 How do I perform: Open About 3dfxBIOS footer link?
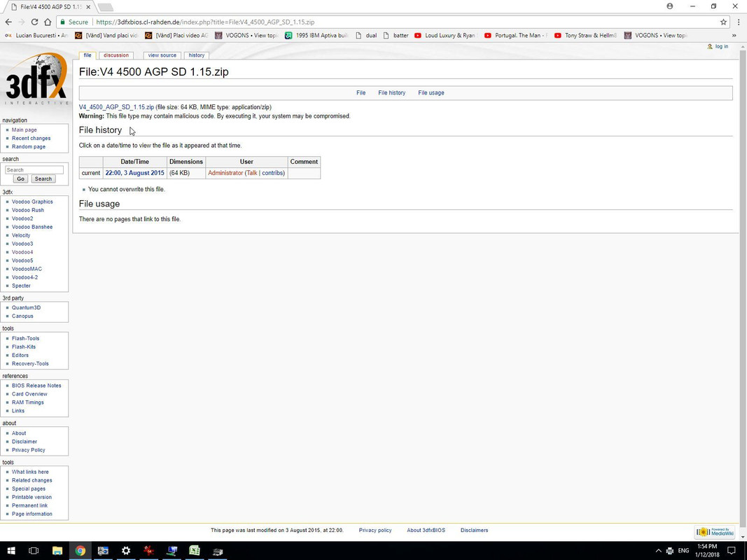point(426,530)
